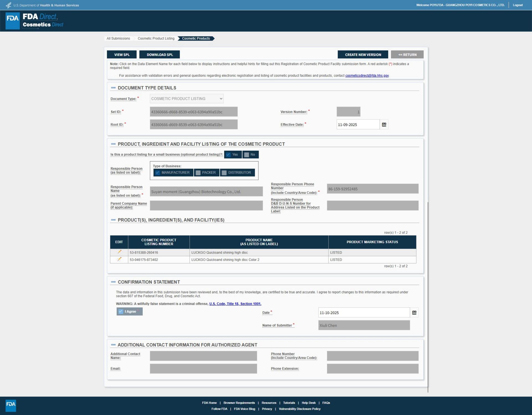The height and width of the screenshot is (415, 532).
Task: Click the FDA Direct Cosmetics logo
Action: pos(35,21)
